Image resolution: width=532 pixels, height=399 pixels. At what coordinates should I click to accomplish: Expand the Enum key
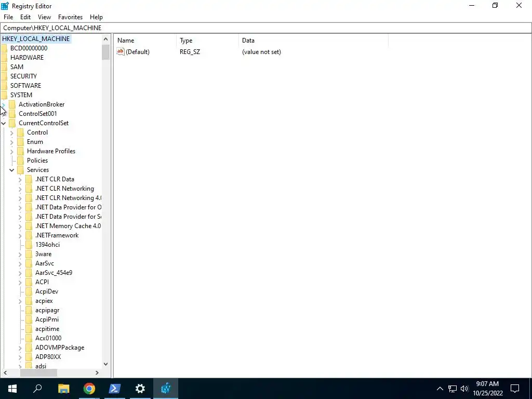(12, 142)
